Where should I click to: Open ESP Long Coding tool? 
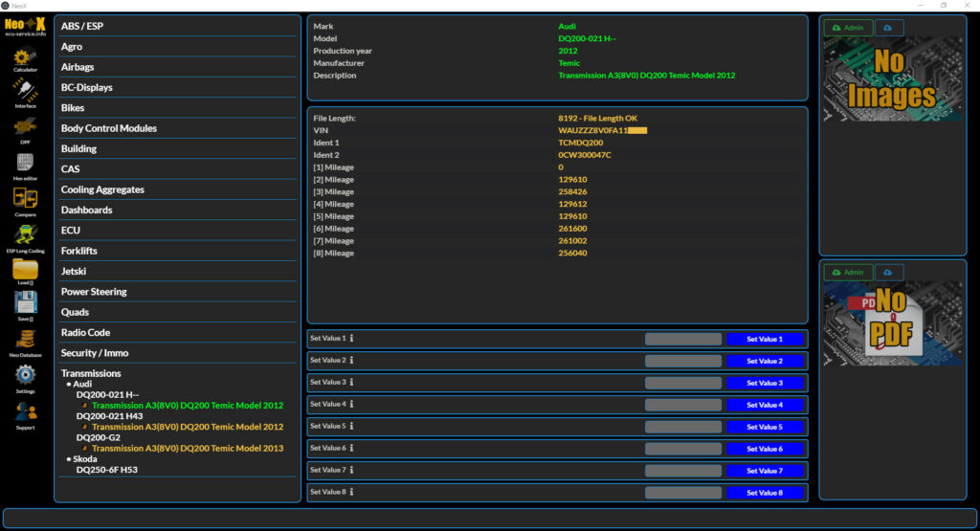[x=26, y=235]
